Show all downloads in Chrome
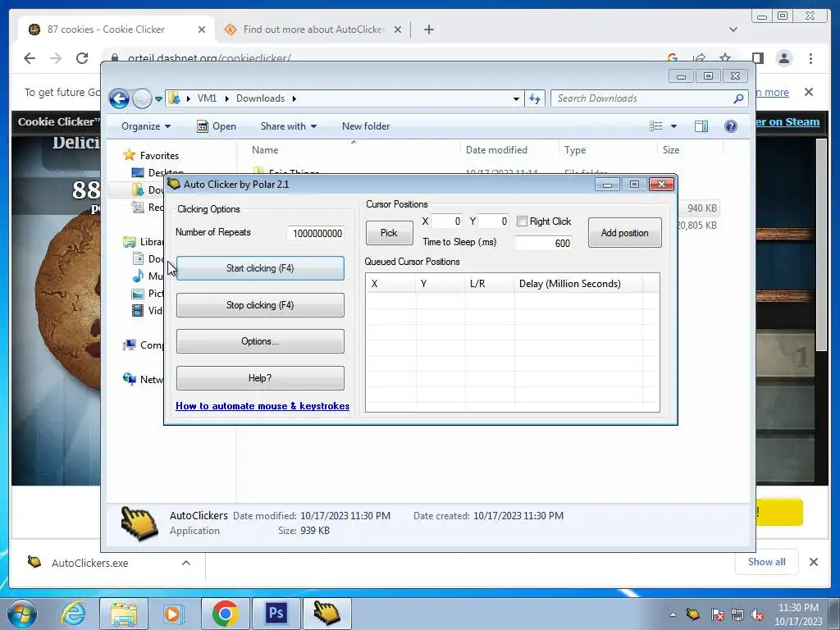The image size is (840, 630). (x=767, y=561)
